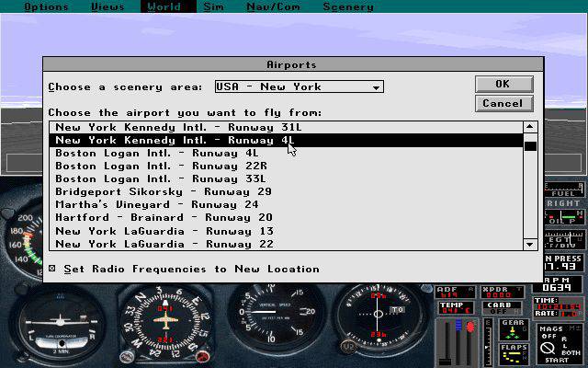Image resolution: width=588 pixels, height=368 pixels.
Task: Choose Hartford - Brainard Runway 20
Action: pos(286,217)
